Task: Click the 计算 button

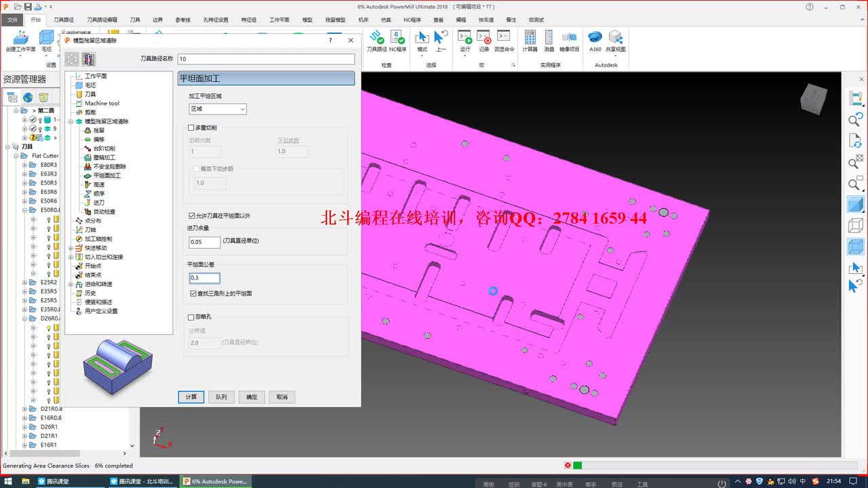Action: point(191,397)
